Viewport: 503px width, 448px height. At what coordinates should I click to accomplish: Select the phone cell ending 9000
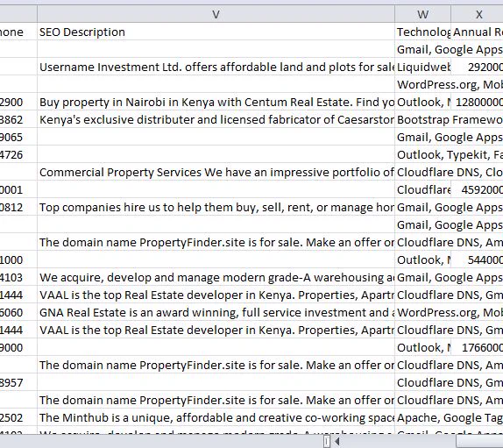tap(18, 347)
